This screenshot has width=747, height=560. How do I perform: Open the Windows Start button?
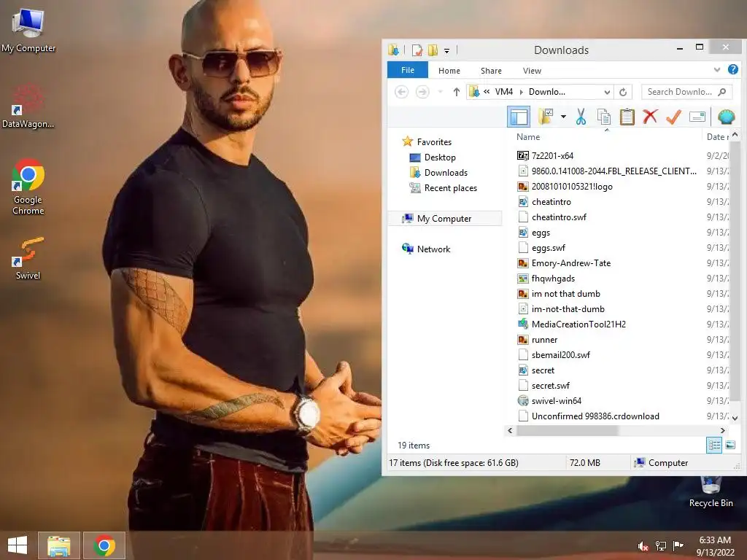[18, 545]
